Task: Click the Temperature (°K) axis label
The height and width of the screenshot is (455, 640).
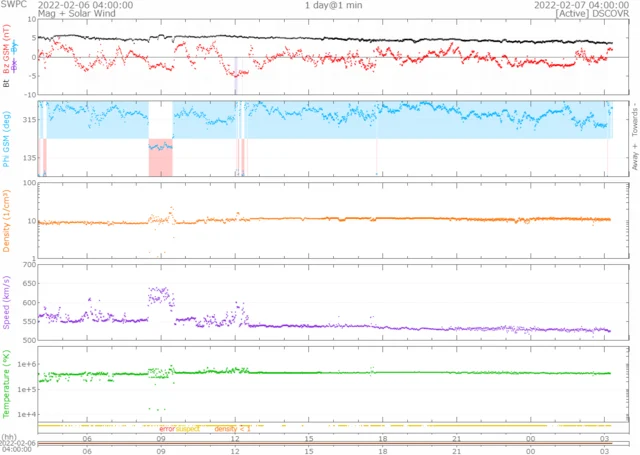Action: click(x=6, y=380)
